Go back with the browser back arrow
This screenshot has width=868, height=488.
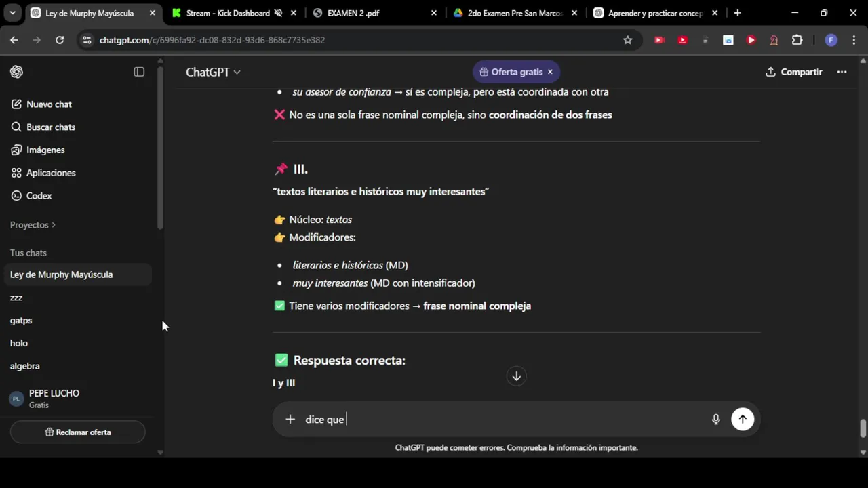tap(14, 40)
